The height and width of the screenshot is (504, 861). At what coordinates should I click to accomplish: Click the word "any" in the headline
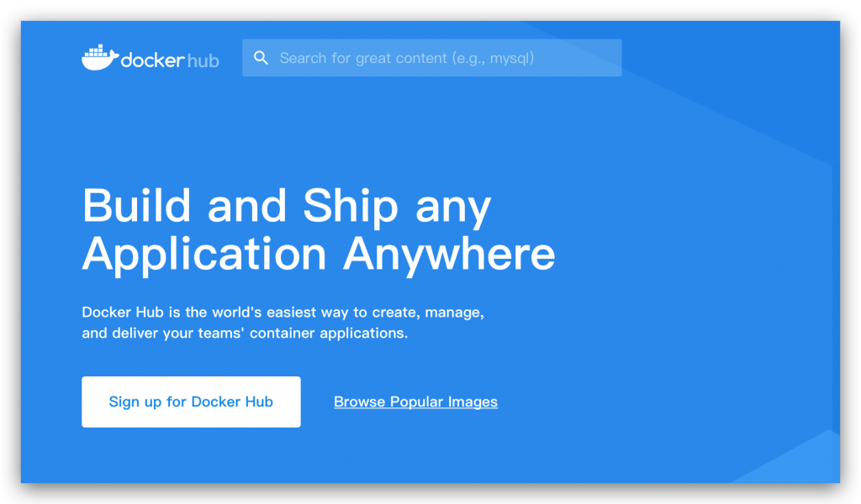pos(454,207)
